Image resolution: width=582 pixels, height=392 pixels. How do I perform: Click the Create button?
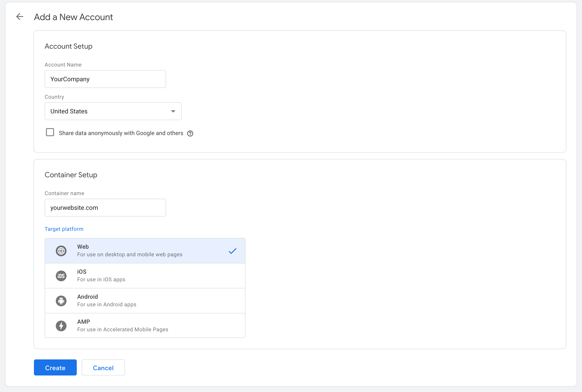(55, 367)
